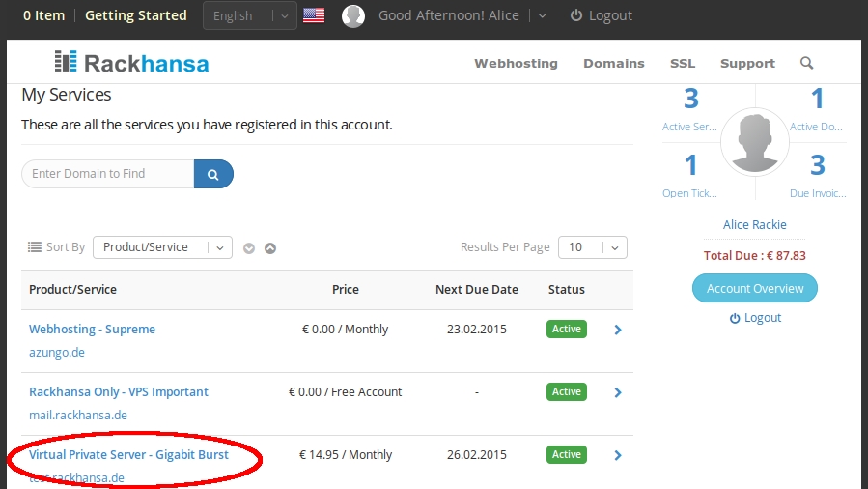Open the Getting Started link
This screenshot has height=489, width=868.
tap(135, 15)
